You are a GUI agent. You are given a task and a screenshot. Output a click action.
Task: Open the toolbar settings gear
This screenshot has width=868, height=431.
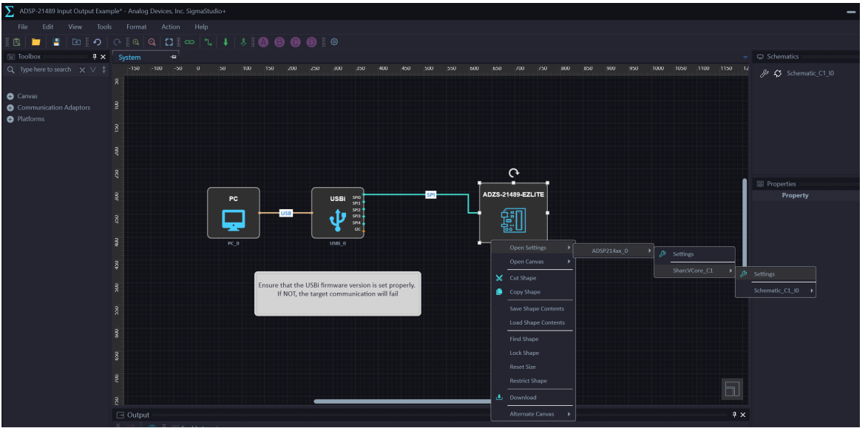click(334, 42)
